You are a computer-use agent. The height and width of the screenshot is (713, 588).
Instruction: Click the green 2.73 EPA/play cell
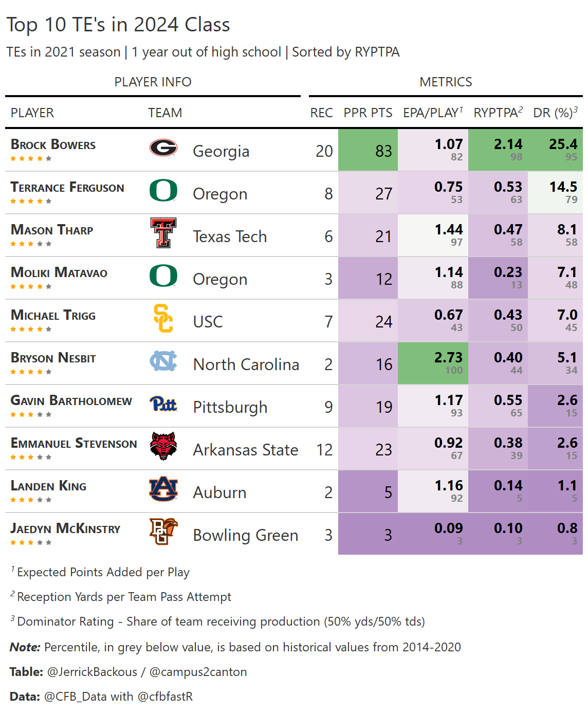tap(433, 363)
